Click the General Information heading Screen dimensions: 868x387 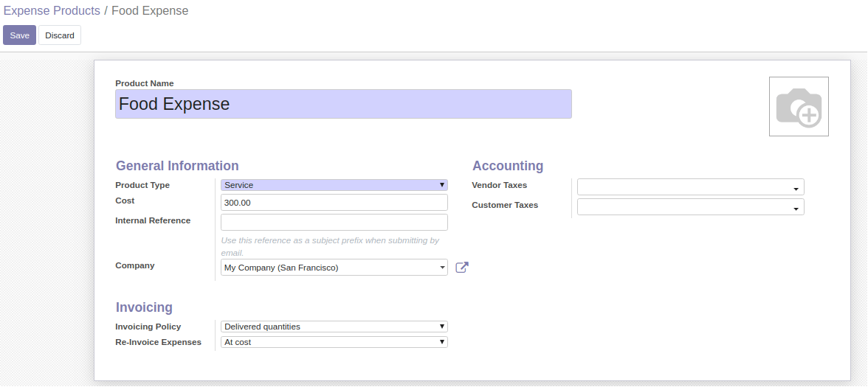[x=177, y=166]
